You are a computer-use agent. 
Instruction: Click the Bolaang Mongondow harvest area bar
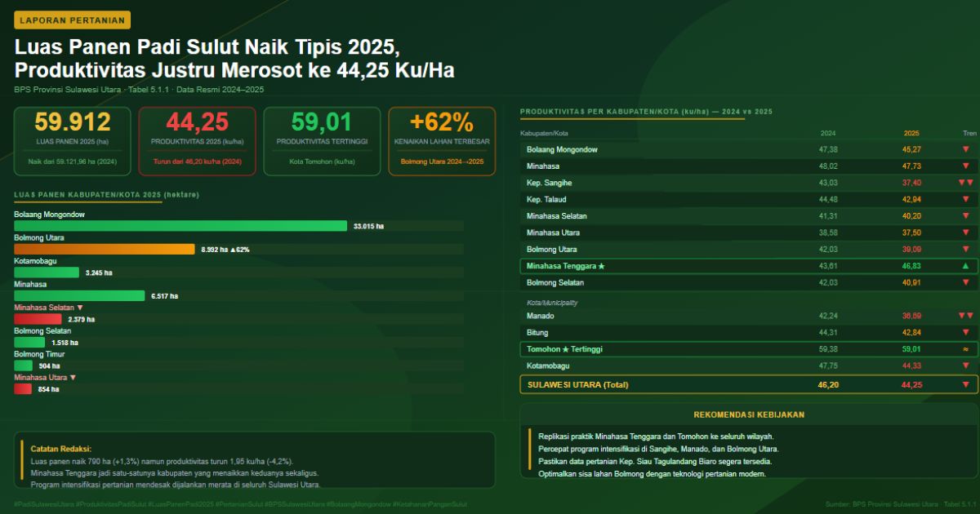[180, 226]
